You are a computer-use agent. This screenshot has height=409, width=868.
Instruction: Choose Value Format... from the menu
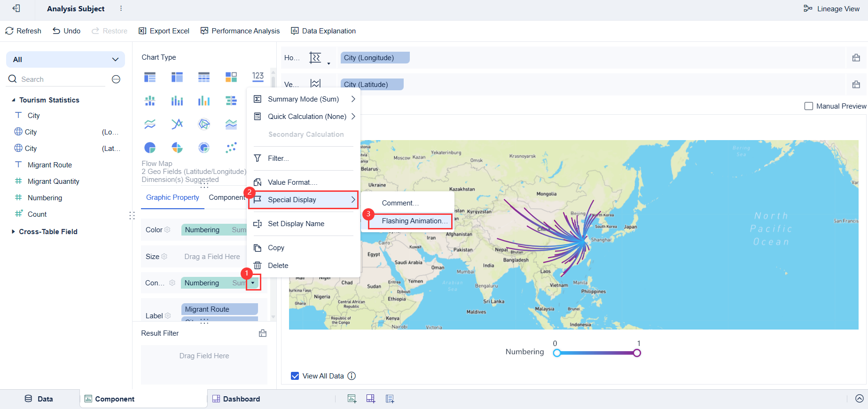[304, 182]
